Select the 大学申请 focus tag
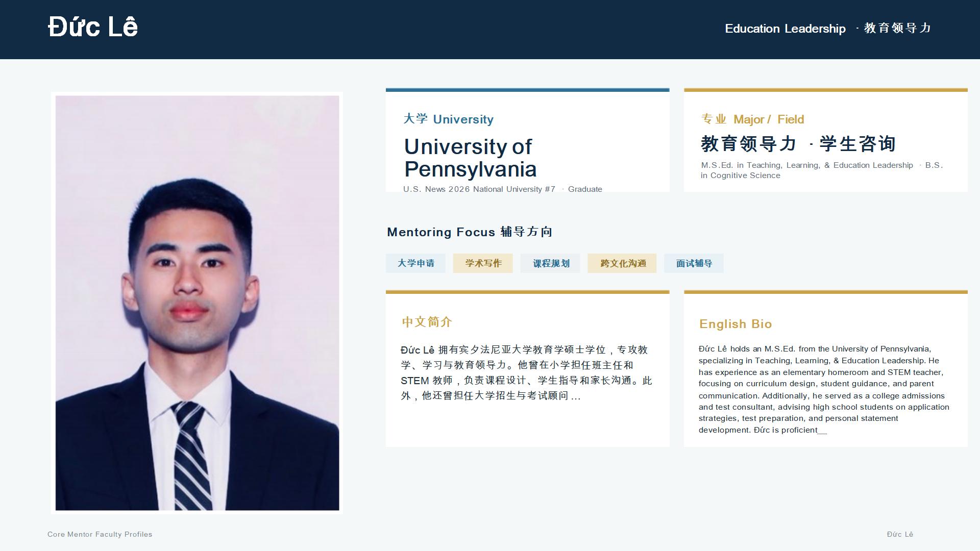The image size is (980, 551). click(415, 263)
